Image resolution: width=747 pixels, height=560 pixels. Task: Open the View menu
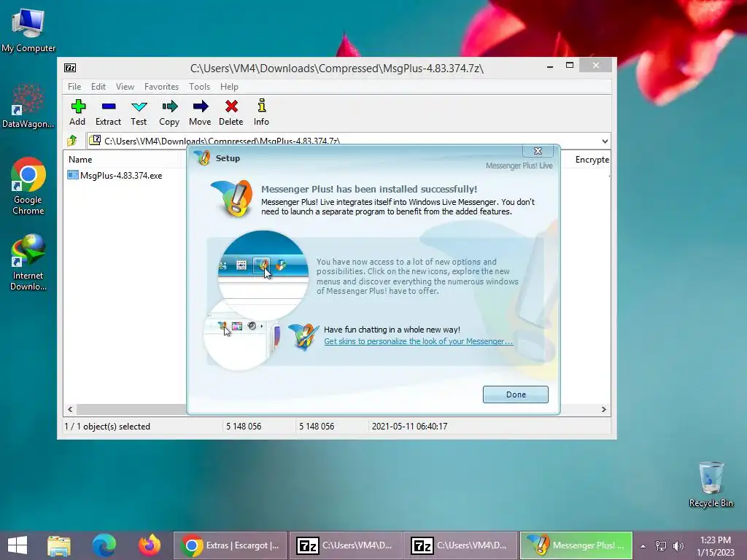pos(125,87)
